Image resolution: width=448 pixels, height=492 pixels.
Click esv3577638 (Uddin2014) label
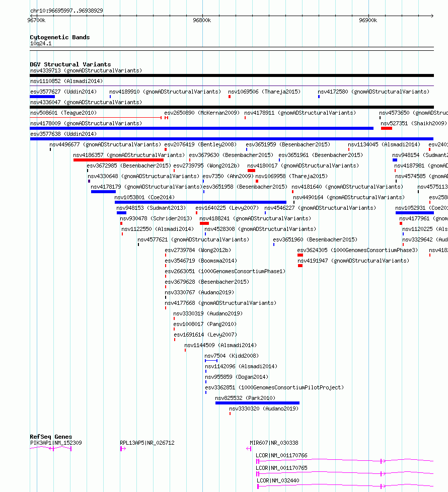coord(63,134)
